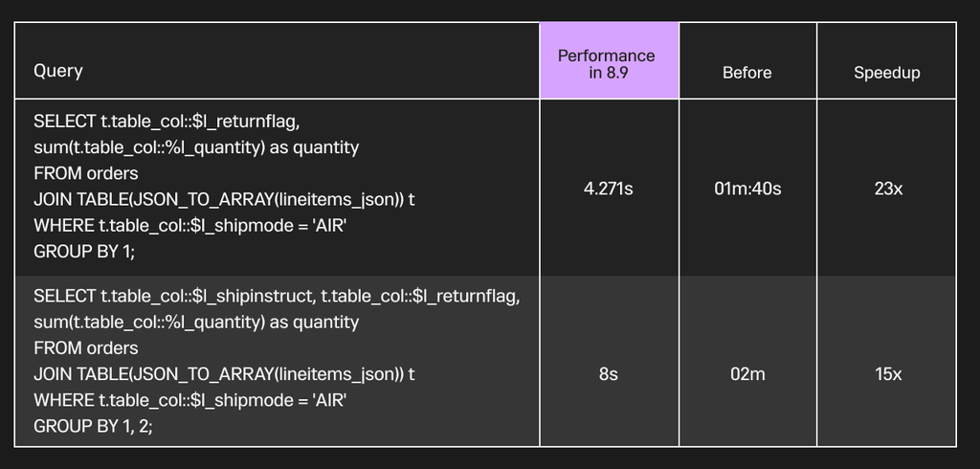Select first query's WHERE shipmode line

[x=190, y=226]
